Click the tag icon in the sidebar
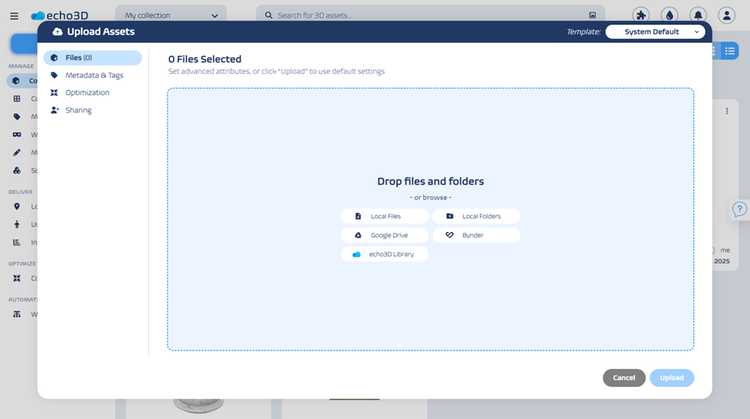This screenshot has width=750, height=419. click(x=17, y=117)
